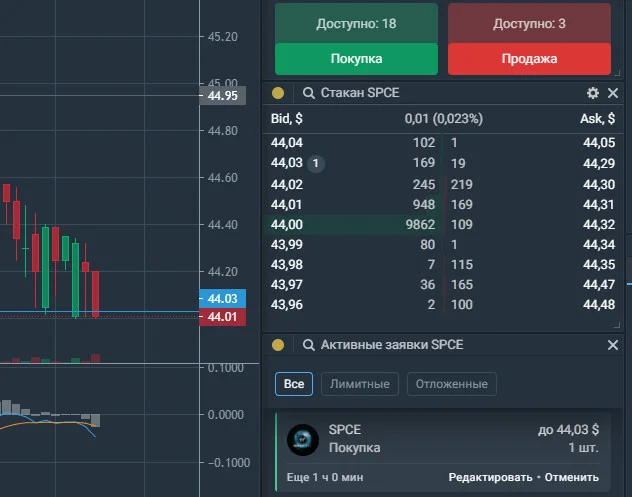Click the blue 44.03 order price marker
This screenshot has width=632, height=497.
[x=222, y=299]
